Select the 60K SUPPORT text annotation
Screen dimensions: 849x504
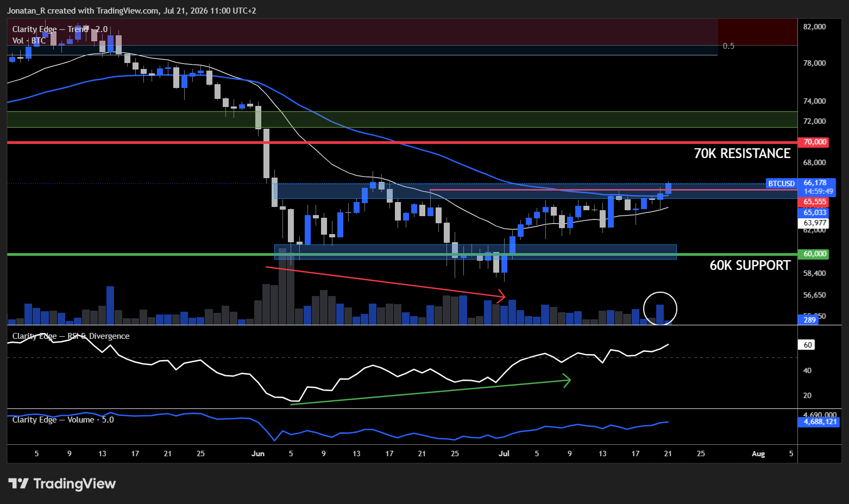tap(750, 266)
